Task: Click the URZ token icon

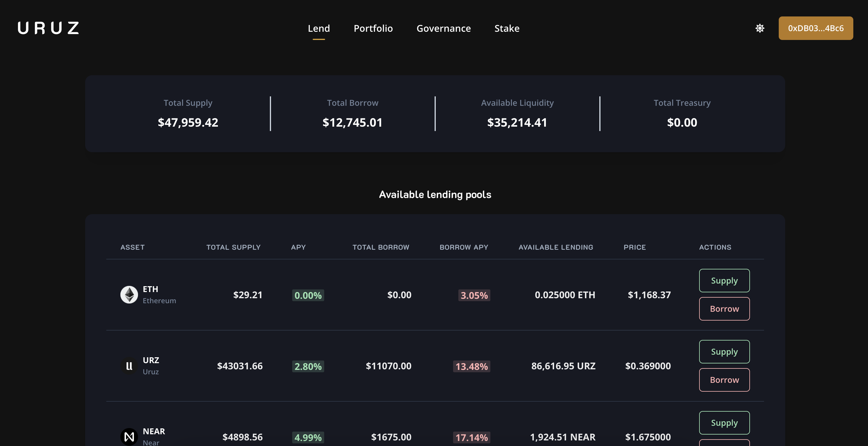Action: pos(129,366)
